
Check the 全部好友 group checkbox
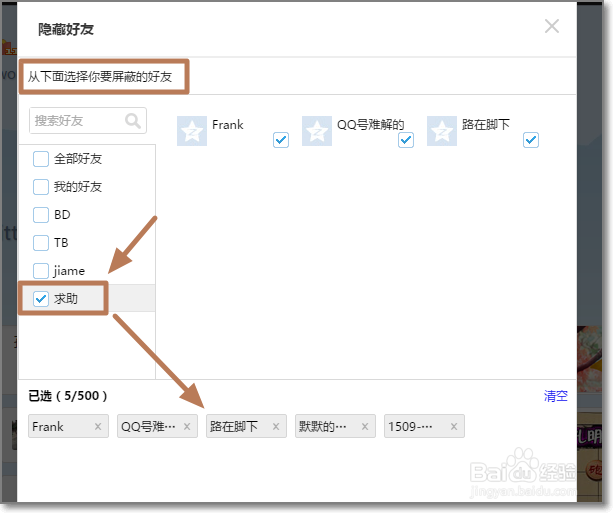(x=41, y=159)
